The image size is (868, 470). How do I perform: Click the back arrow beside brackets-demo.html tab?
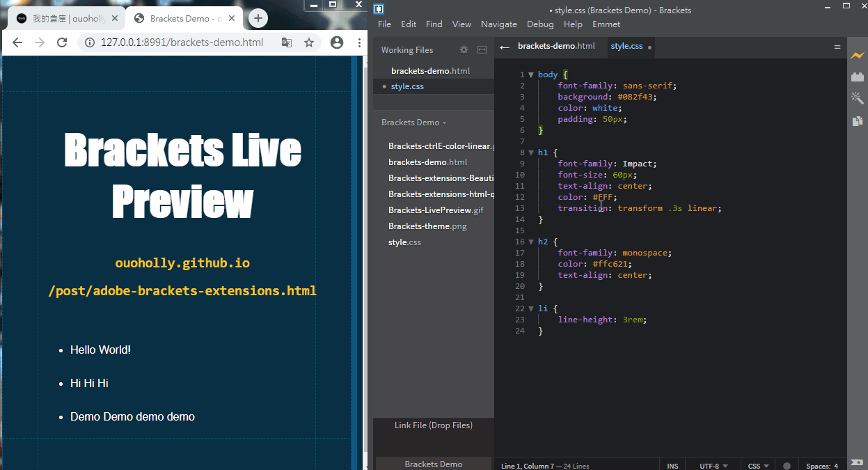click(x=504, y=47)
